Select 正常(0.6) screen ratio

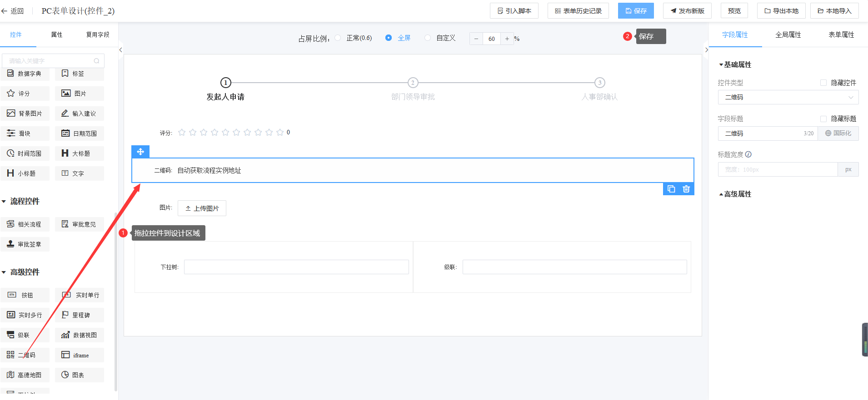pos(338,38)
